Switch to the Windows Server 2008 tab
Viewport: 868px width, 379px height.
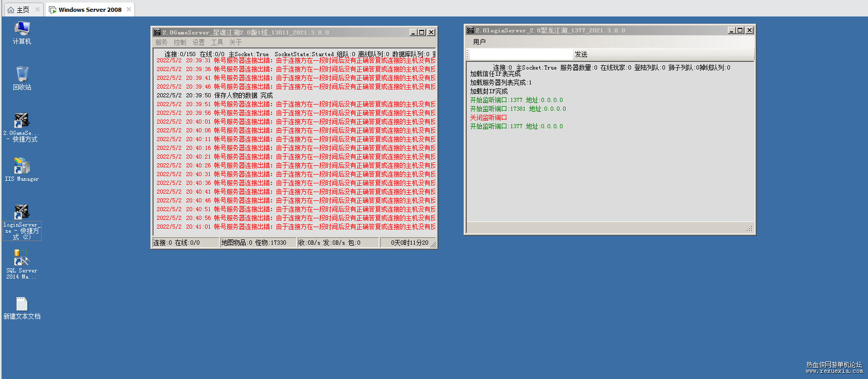90,9
